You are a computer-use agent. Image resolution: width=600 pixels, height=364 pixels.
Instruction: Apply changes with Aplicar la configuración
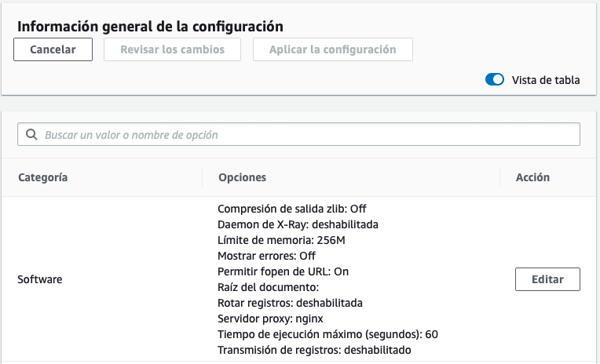[332, 49]
